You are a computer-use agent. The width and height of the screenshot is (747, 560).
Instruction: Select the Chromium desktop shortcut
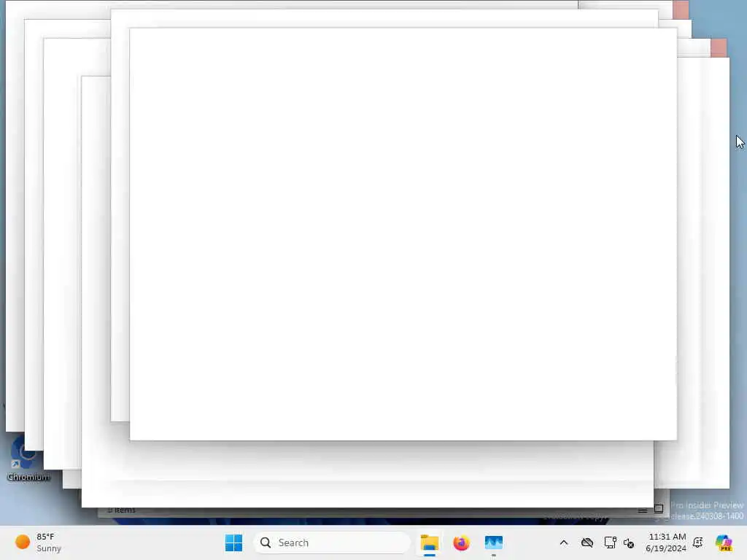coord(27,458)
